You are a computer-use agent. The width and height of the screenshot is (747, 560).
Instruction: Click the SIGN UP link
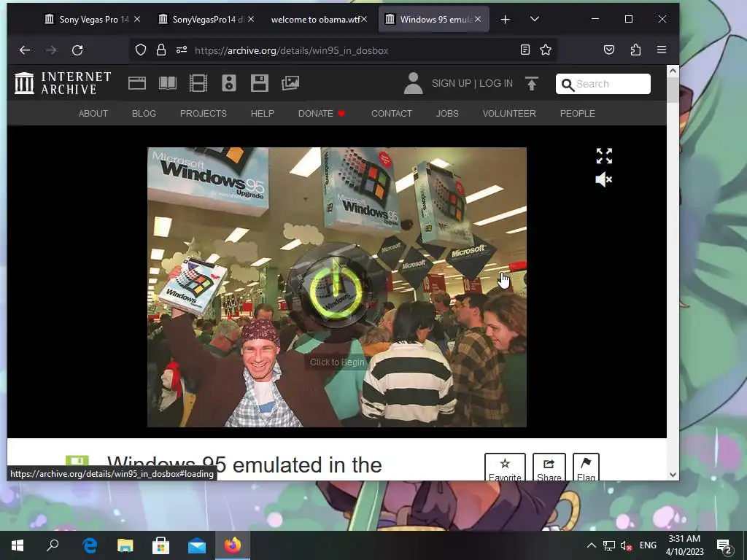coord(451,83)
